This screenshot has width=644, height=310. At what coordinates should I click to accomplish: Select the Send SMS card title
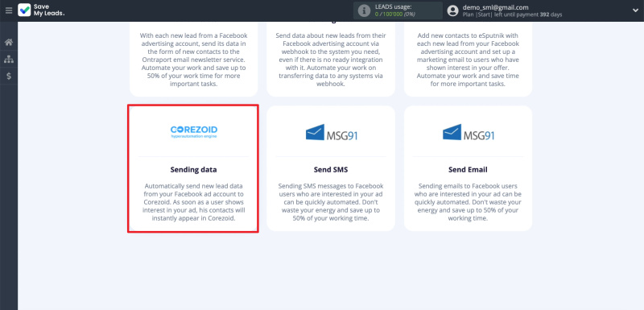pos(331,169)
